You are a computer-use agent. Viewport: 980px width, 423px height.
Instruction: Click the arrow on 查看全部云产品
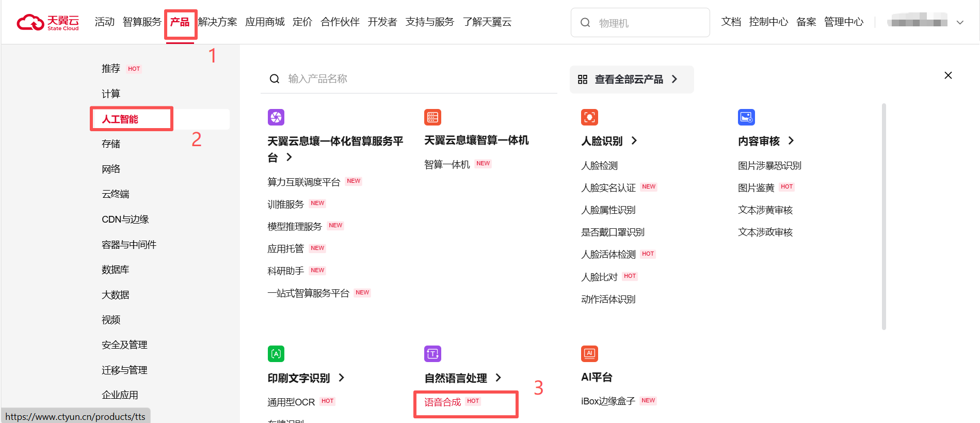674,79
